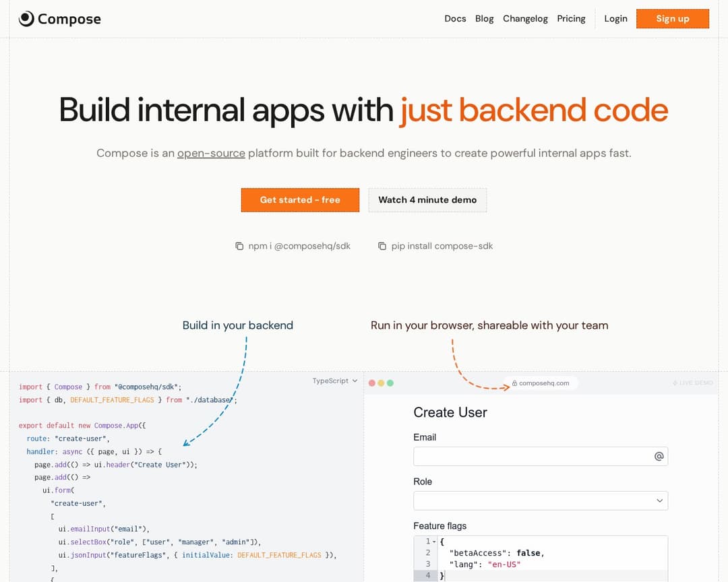This screenshot has height=582, width=728.
Task: Follow the open-source link
Action: tap(211, 153)
